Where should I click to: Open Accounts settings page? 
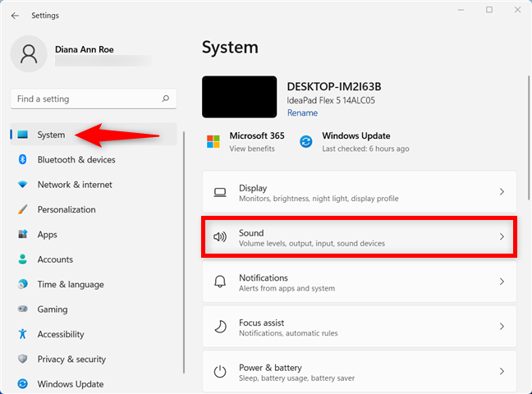click(x=94, y=259)
